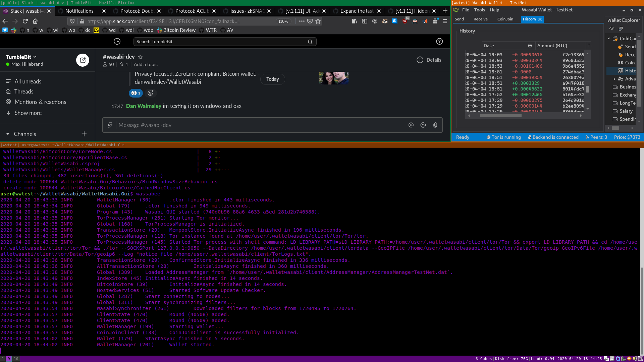
Task: Open the TumbleBit workspace dropdown
Action: [x=21, y=57]
